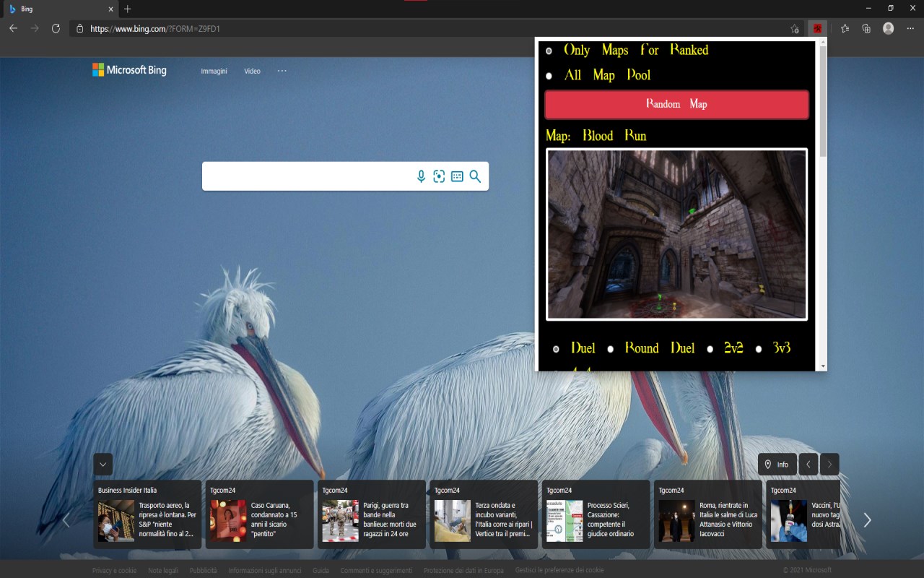
Task: Click the popup scrollbar up arrow
Action: pyautogui.click(x=823, y=42)
